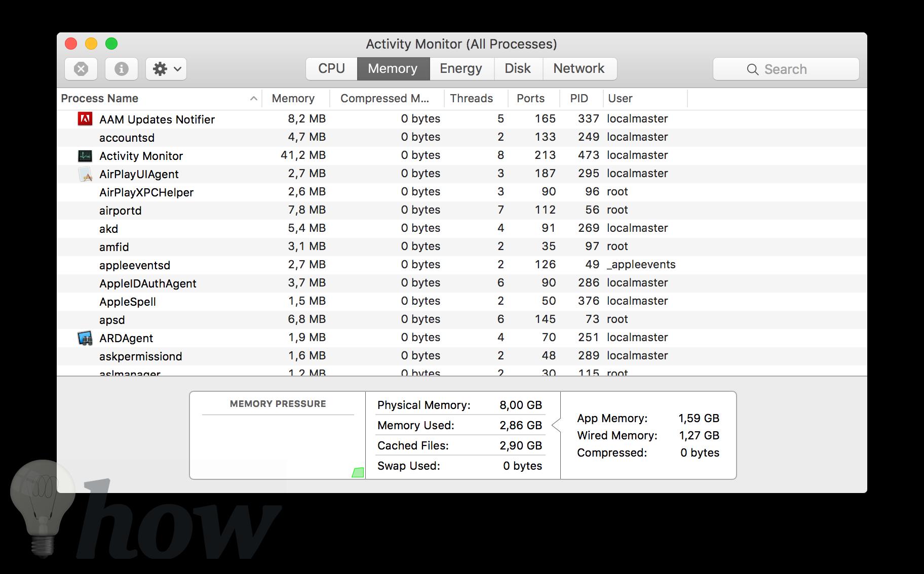Click the 8,2 MB memory value
Image resolution: width=924 pixels, height=574 pixels.
click(307, 119)
